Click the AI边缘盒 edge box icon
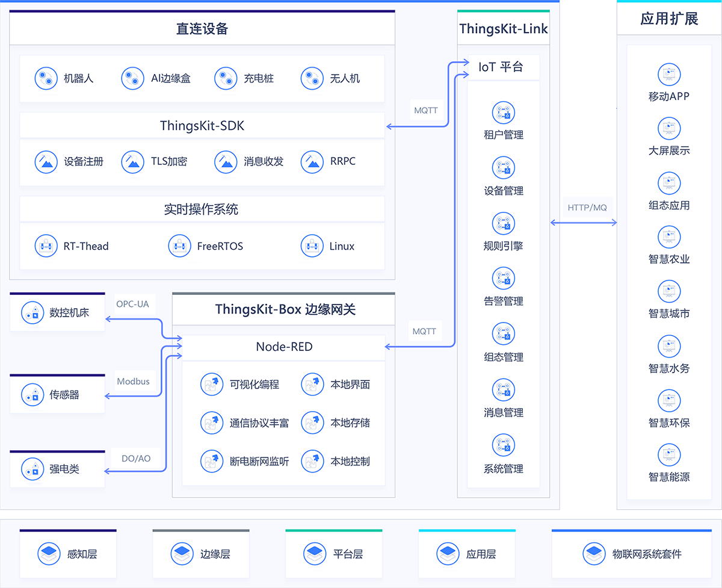Image resolution: width=722 pixels, height=588 pixels. click(x=132, y=78)
